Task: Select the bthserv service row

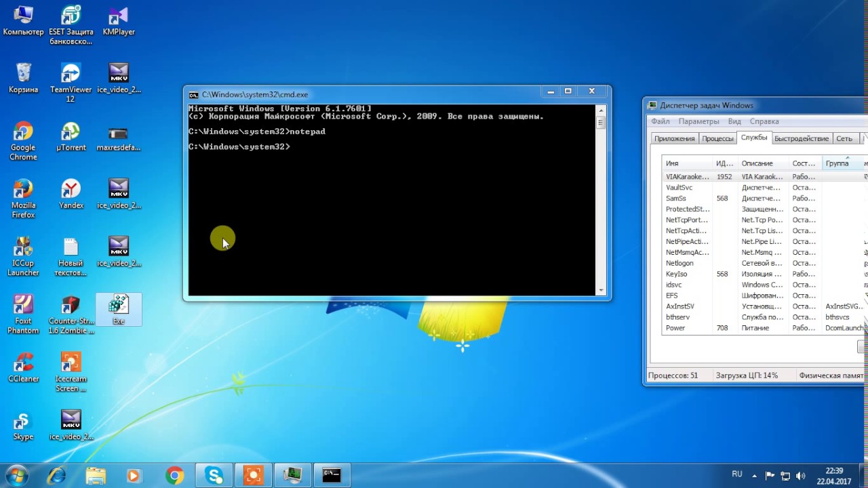Action: (x=764, y=317)
